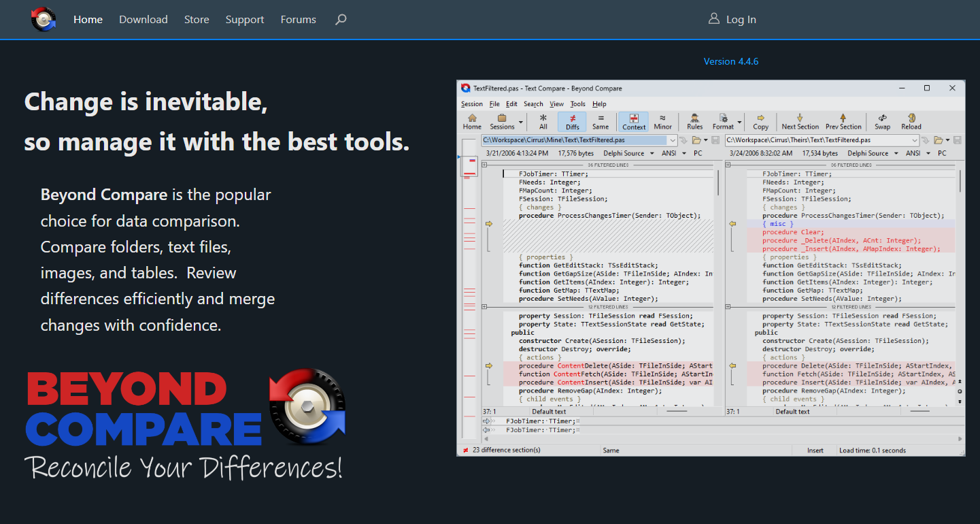Click the Beyond Compare logo banner image
This screenshot has width=980, height=524.
pyautogui.click(x=186, y=423)
